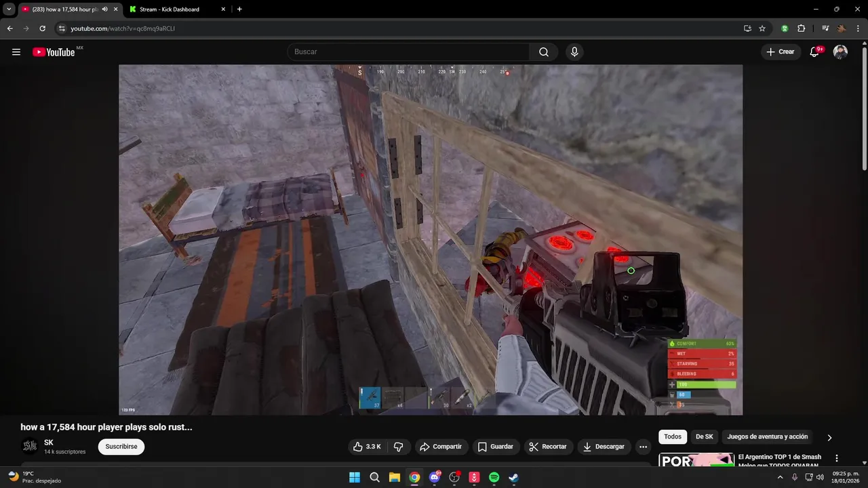Click the Buscar search field

click(409, 52)
